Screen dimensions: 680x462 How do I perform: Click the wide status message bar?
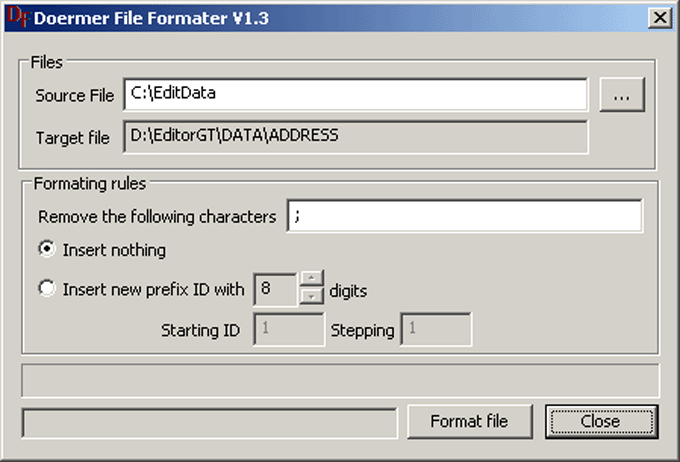[x=340, y=381]
